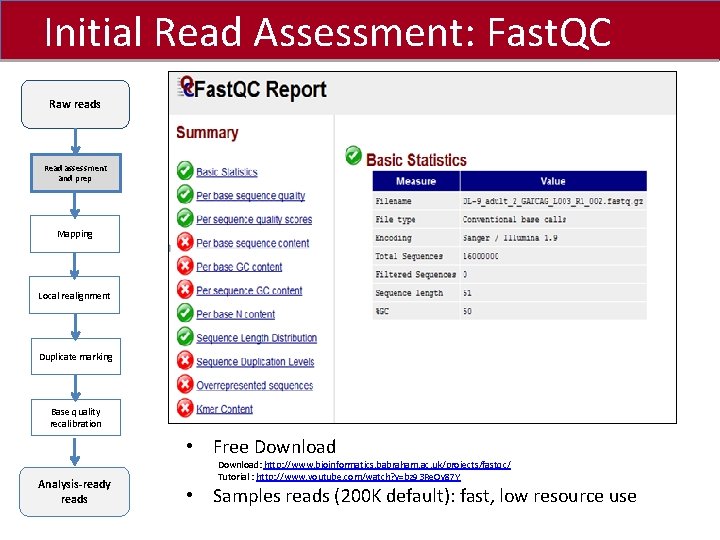Open the Per sequence quality scores link

pos(254,219)
